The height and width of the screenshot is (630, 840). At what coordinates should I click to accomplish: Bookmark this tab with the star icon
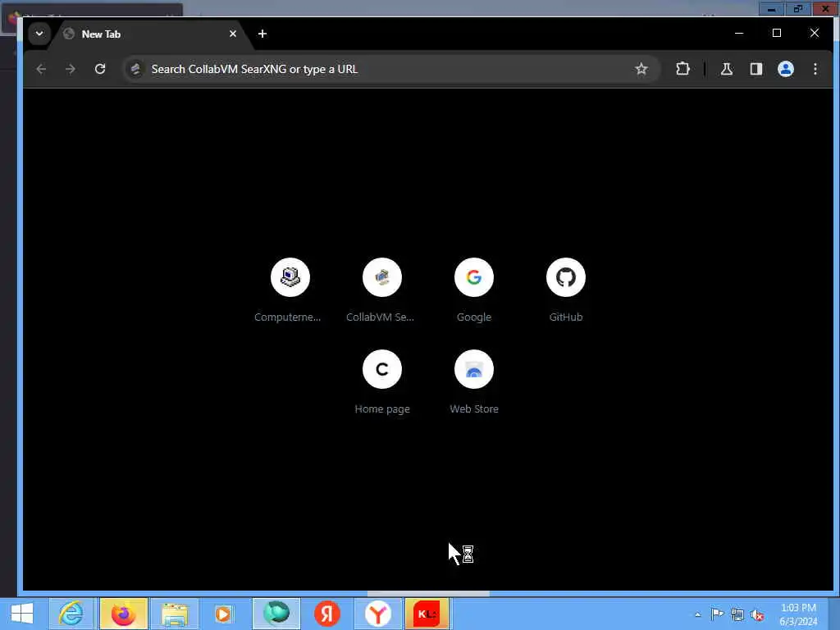(x=641, y=69)
